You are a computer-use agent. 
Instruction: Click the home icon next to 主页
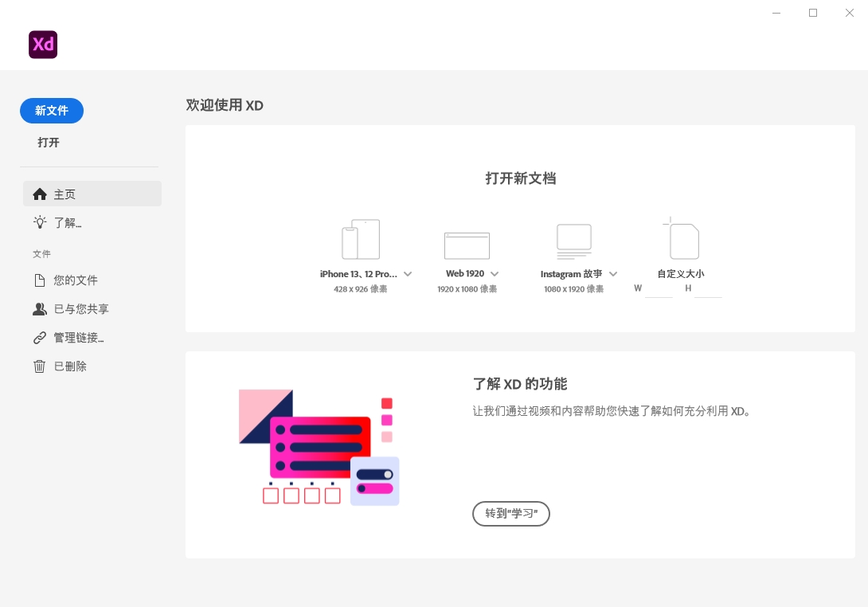[x=40, y=194]
